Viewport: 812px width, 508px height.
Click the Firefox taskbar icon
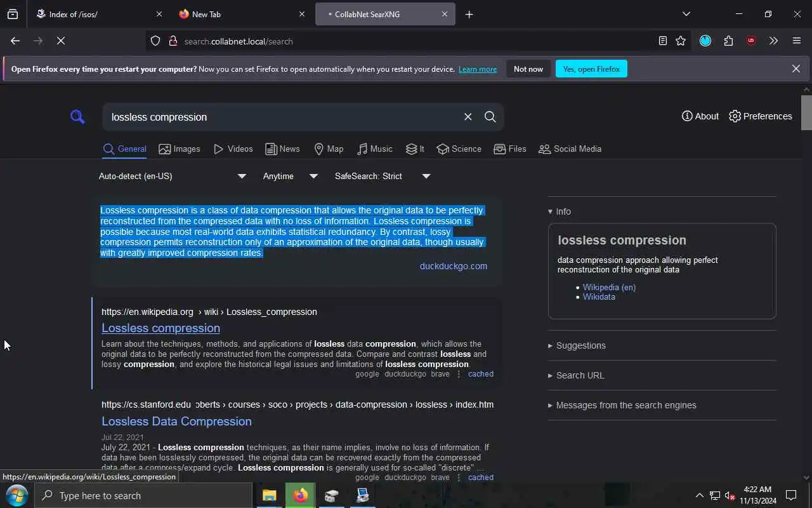[301, 495]
